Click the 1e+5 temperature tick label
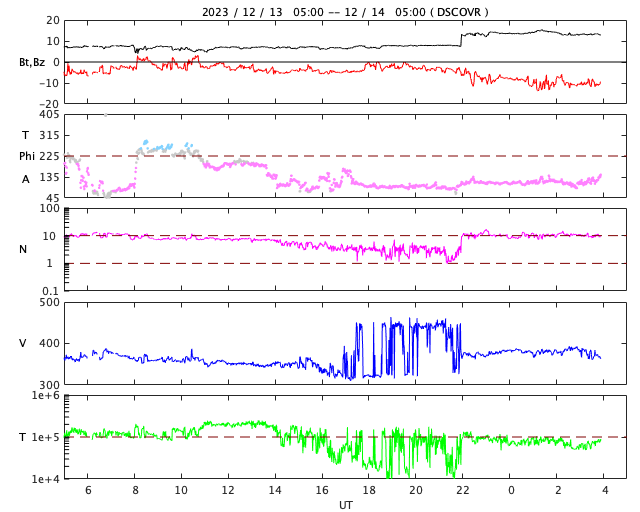This screenshot has height=512, width=640. click(x=46, y=437)
